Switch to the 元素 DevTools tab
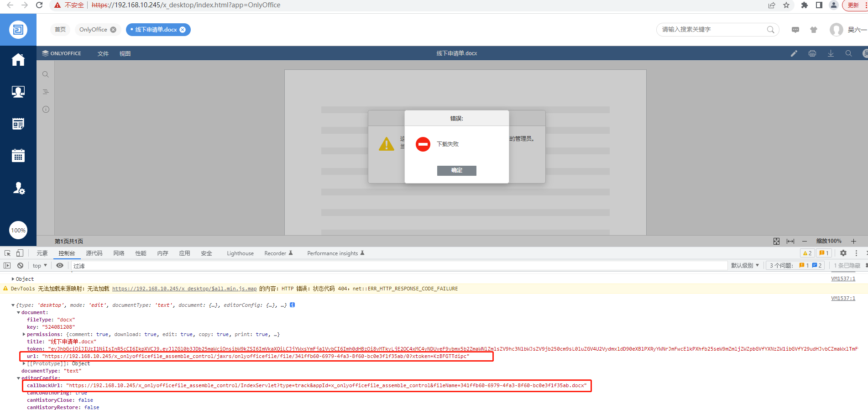Screen dimensions: 868x410 click(x=42, y=253)
